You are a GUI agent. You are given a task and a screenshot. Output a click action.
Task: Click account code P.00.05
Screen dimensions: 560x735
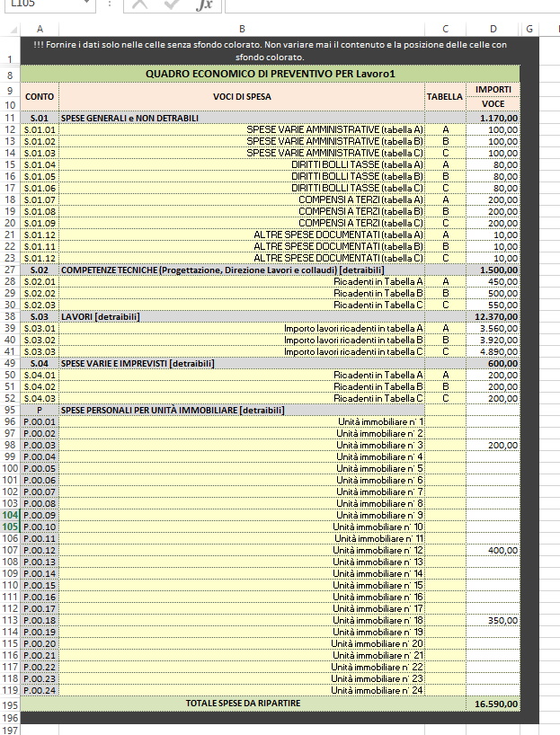40,469
